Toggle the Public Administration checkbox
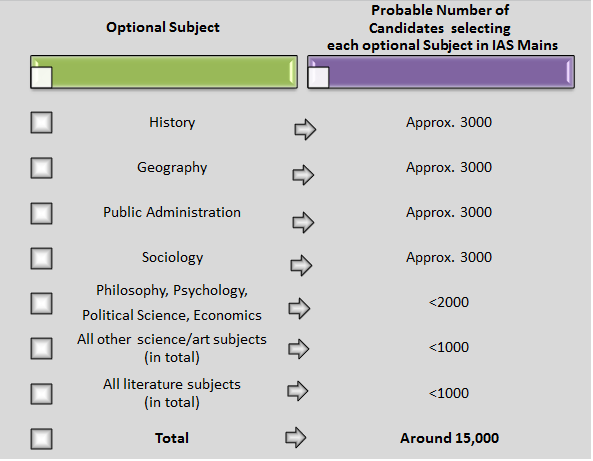Screen dimensions: 593x461 pos(41,213)
